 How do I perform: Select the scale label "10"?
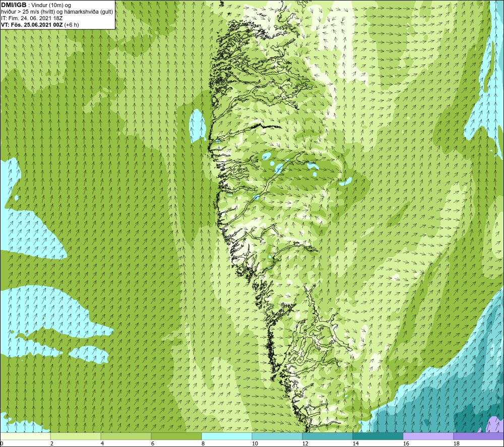click(255, 444)
